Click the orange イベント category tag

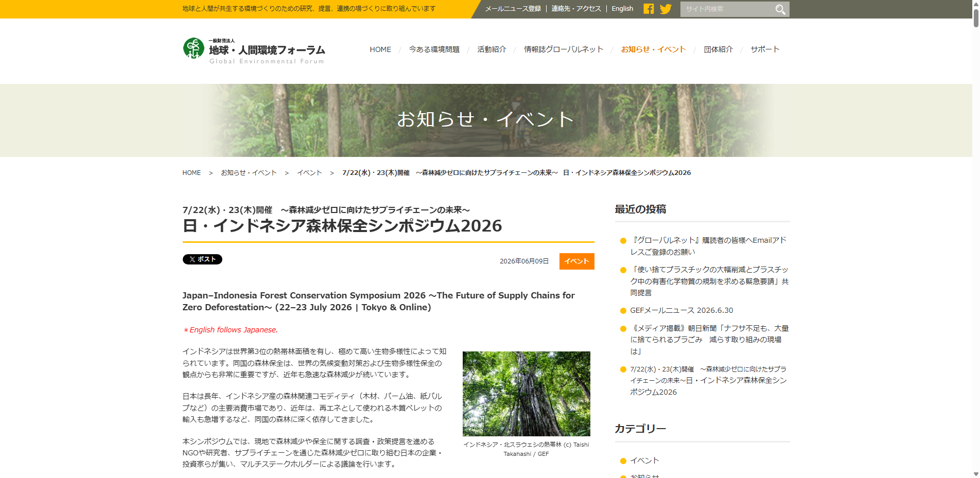(576, 261)
